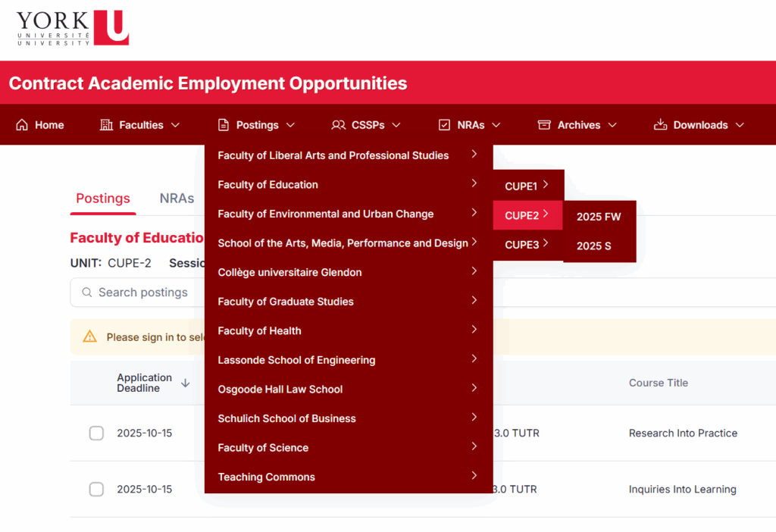The image size is (776, 532).
Task: Check the box for Research Into Practice row
Action: pyautogui.click(x=96, y=433)
